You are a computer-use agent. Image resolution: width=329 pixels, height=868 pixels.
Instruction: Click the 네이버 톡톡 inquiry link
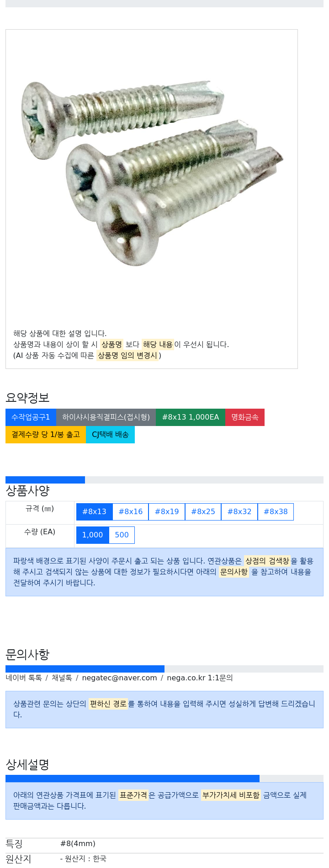tap(24, 678)
